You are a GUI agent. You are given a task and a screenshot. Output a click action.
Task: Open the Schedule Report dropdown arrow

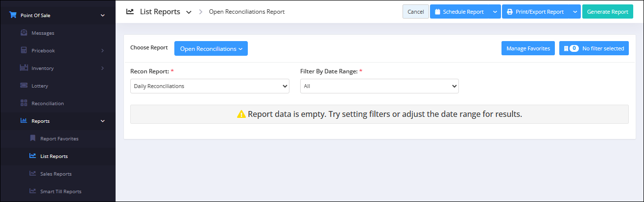pos(495,12)
